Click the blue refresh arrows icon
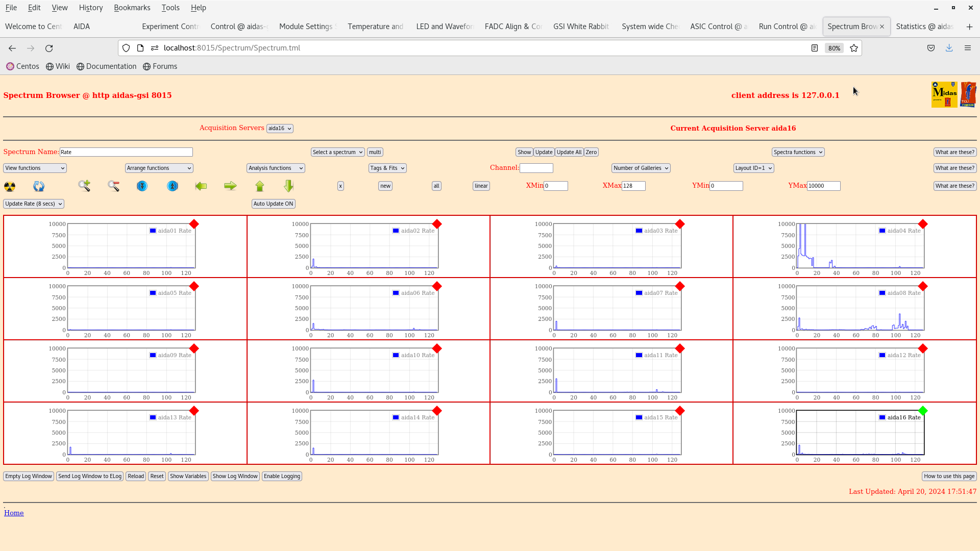980x551 pixels. point(39,187)
